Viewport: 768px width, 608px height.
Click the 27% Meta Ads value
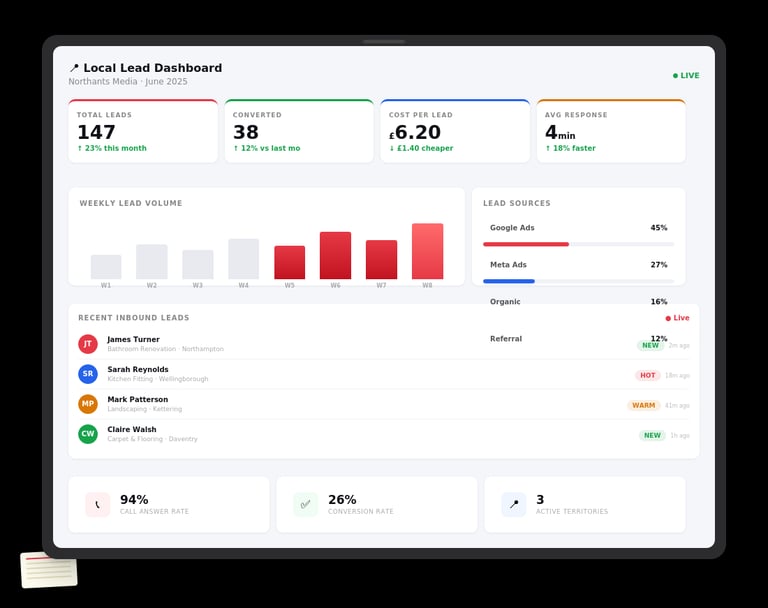(659, 265)
